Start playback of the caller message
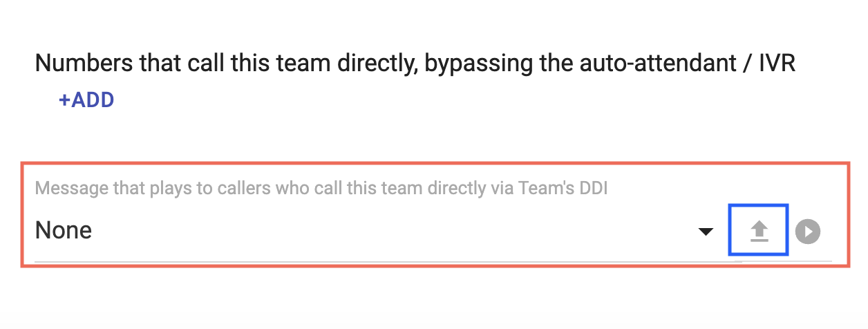 [808, 231]
